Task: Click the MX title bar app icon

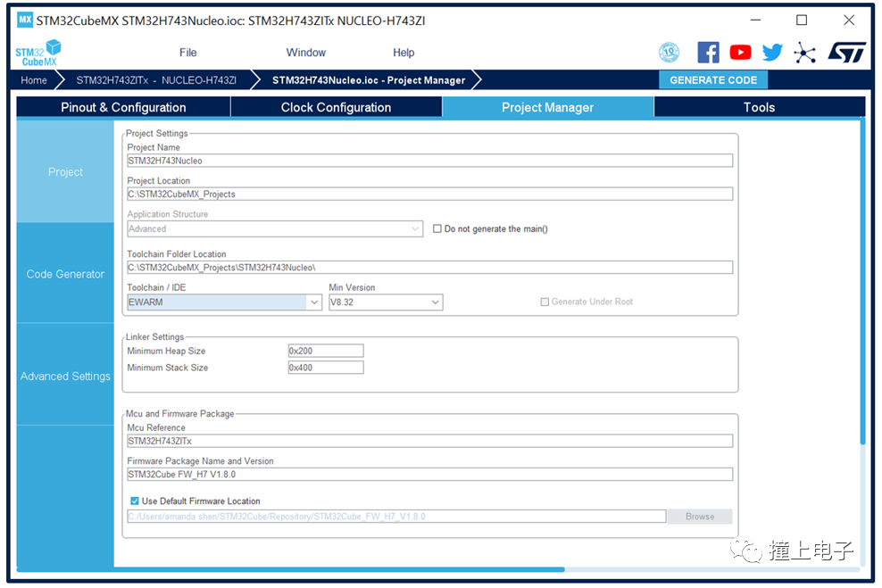Action: (25, 21)
